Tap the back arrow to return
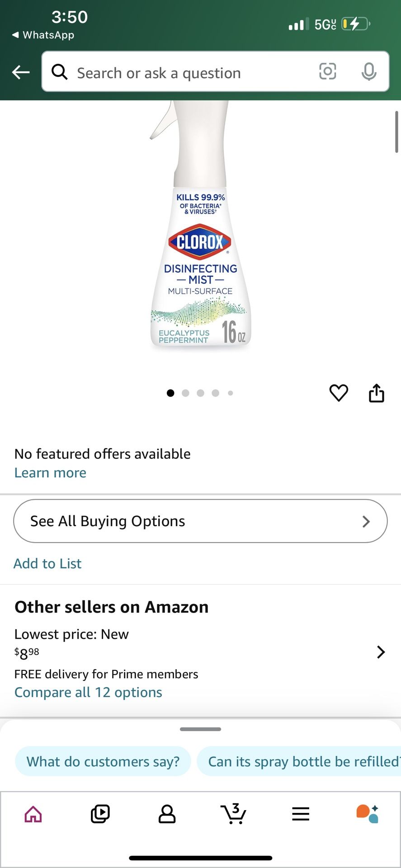This screenshot has width=401, height=868. (20, 72)
